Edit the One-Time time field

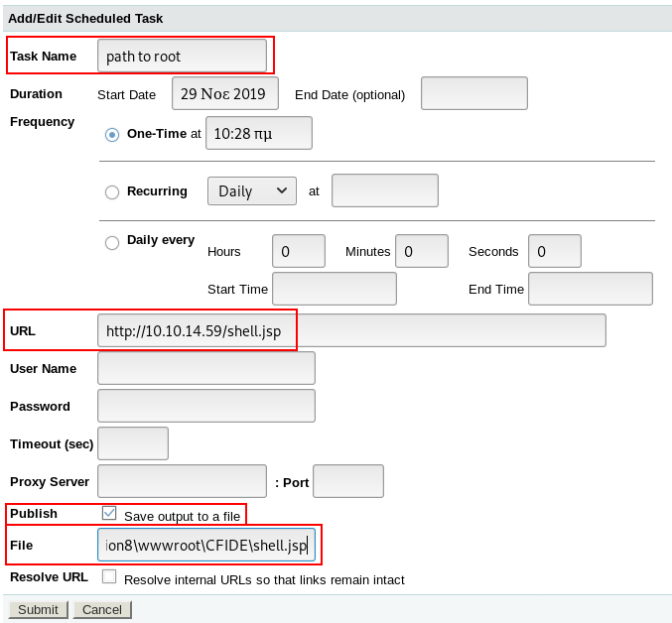pyautogui.click(x=258, y=133)
